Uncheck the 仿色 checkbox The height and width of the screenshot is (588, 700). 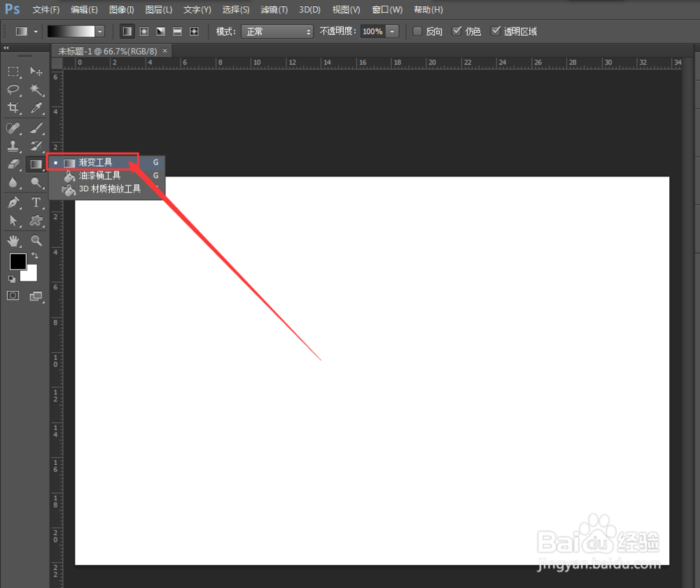pos(456,31)
